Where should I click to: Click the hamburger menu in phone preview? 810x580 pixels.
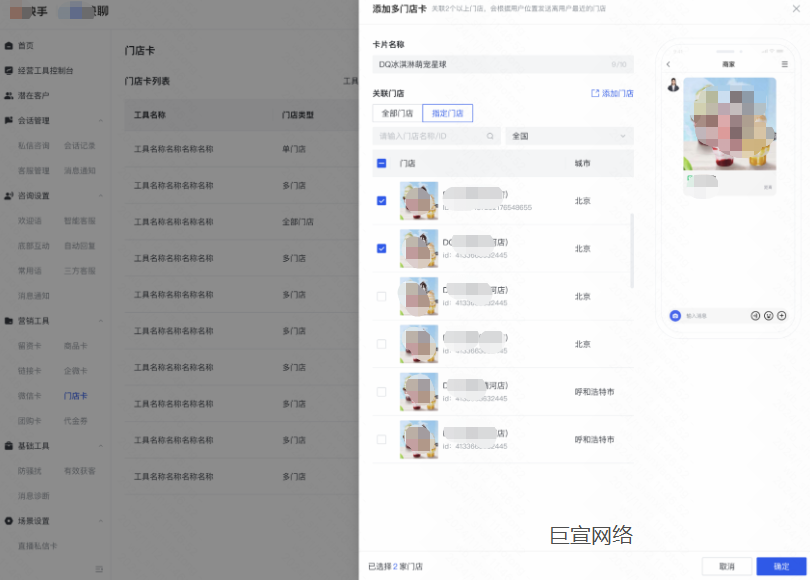click(x=785, y=64)
